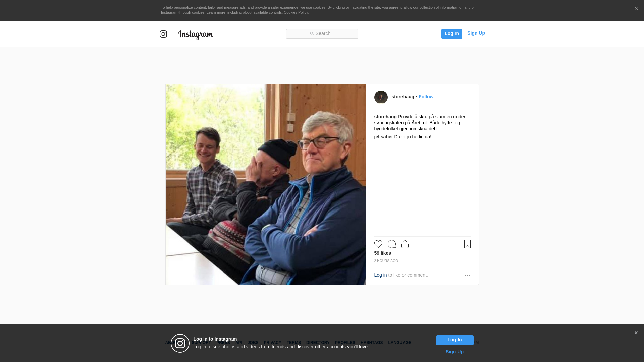Click the comment speech bubble icon
The width and height of the screenshot is (644, 362).
tap(392, 244)
